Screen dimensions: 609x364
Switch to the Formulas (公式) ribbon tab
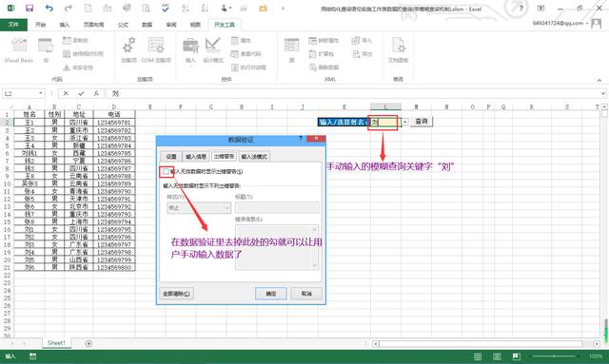coord(123,25)
